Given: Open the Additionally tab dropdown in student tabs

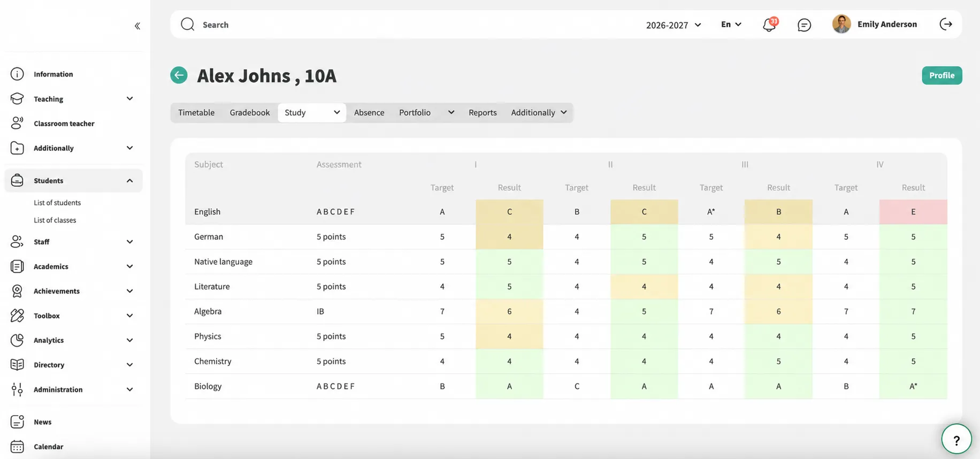Looking at the screenshot, I should pyautogui.click(x=539, y=112).
